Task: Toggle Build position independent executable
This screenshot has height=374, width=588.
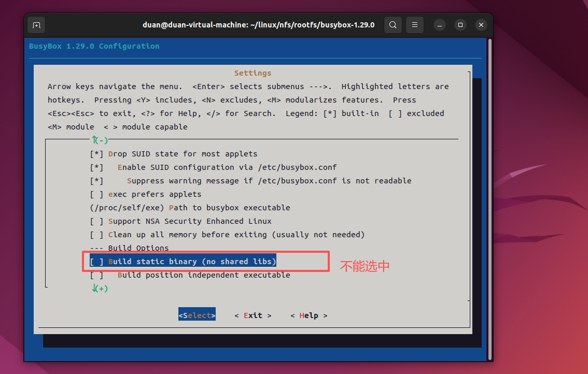Action: [x=190, y=276]
